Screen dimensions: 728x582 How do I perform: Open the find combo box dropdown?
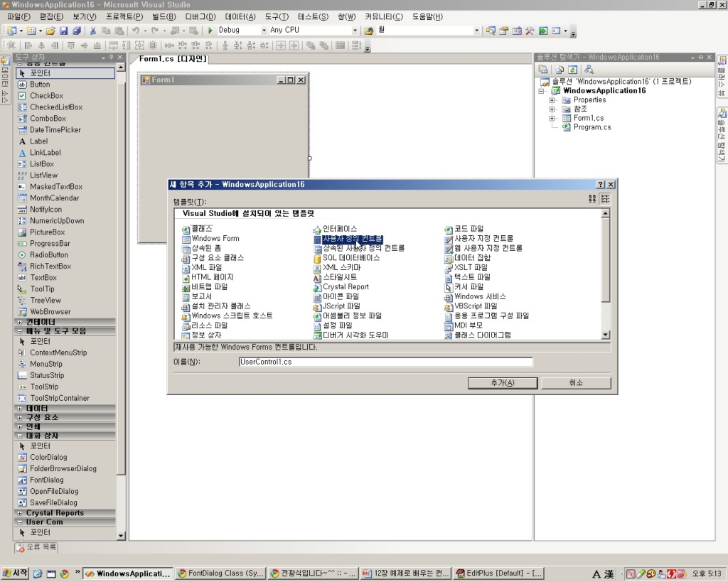(476, 30)
